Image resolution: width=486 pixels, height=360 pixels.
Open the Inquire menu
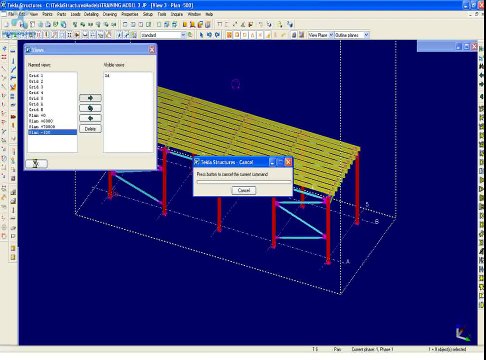tap(177, 14)
